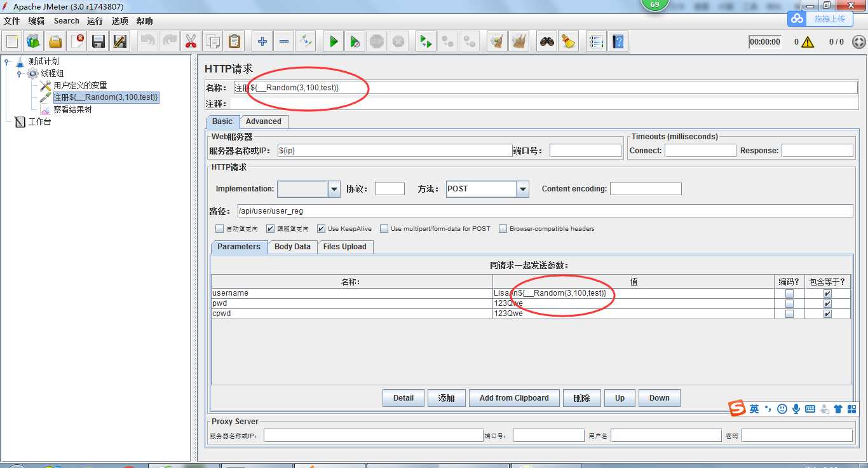Open the 帮助 menu
Image resolution: width=868 pixels, height=468 pixels.
point(144,21)
